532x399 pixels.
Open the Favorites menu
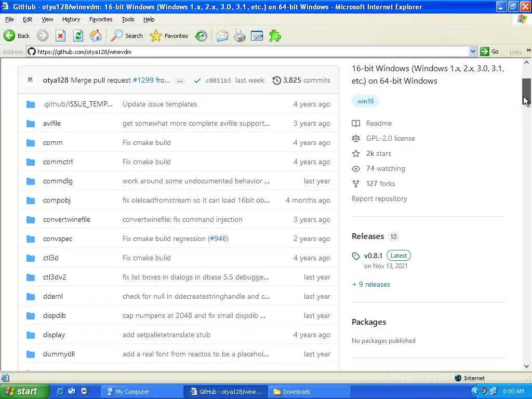(x=101, y=19)
